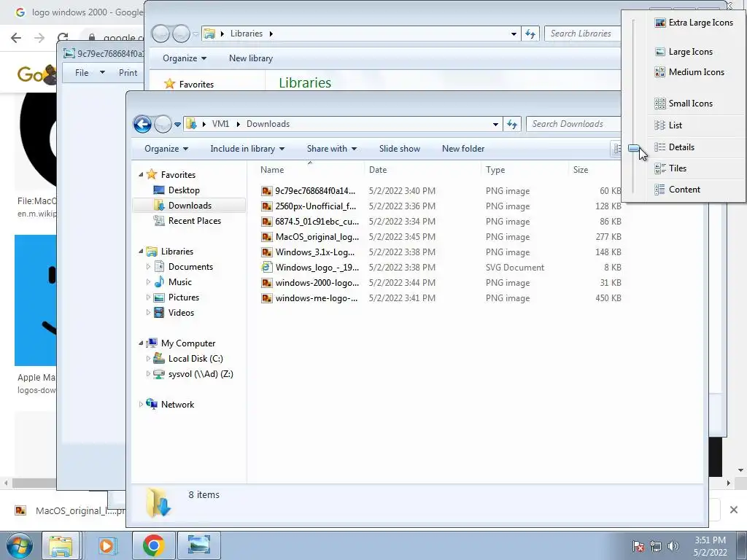Click the view size slider handle
This screenshot has width=747, height=560.
point(634,148)
